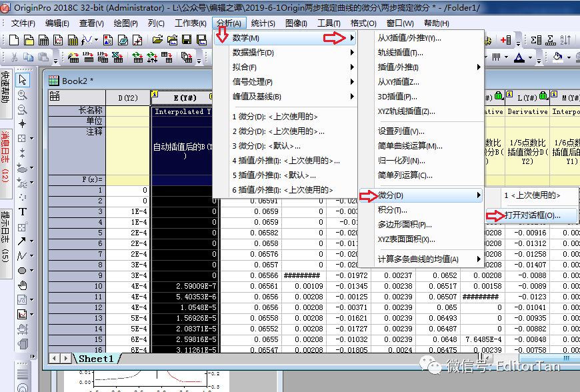Choose 1 <上次使用的> in the 微分 submenu

coord(532,195)
